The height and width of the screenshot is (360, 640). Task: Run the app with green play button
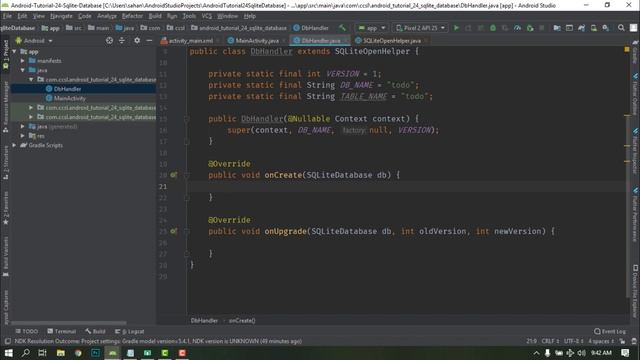coord(456,28)
